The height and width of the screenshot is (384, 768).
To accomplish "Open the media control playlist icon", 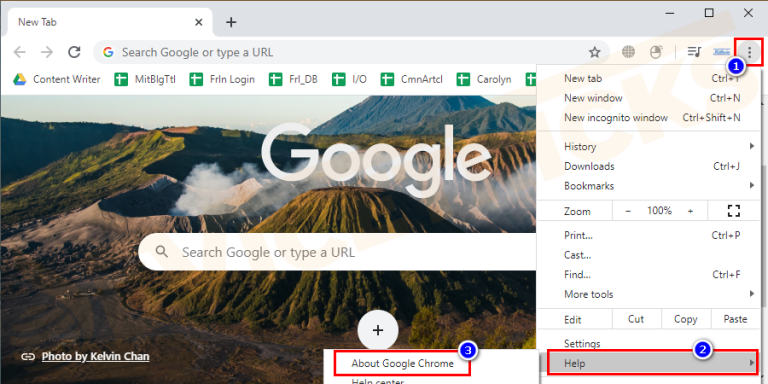I will [x=695, y=51].
